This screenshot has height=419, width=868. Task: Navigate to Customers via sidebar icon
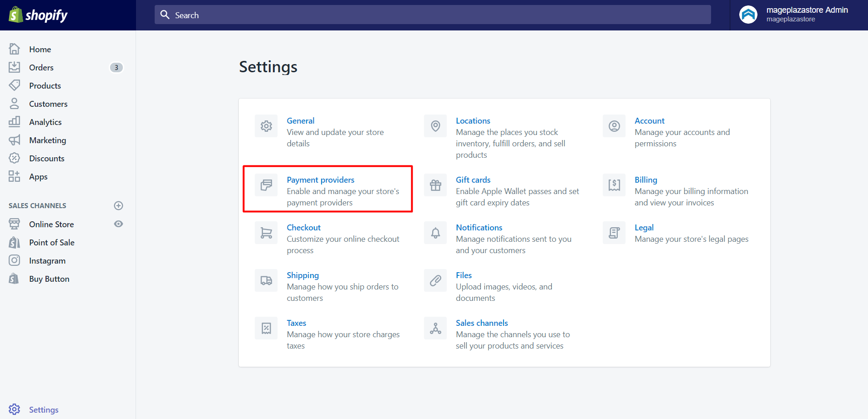14,104
